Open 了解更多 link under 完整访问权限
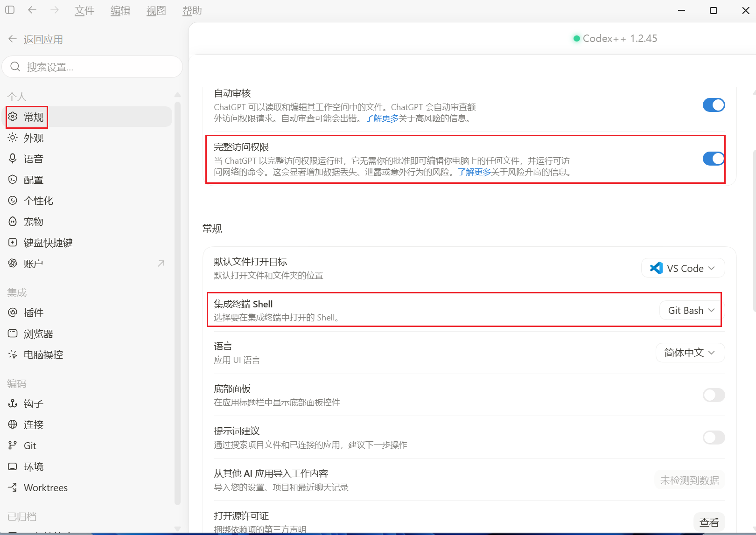Viewport: 756px width, 535px height. tap(474, 172)
